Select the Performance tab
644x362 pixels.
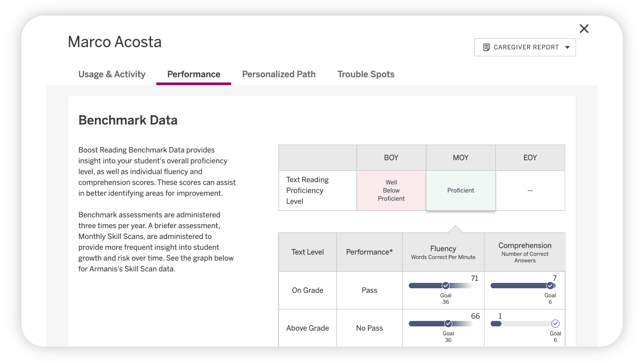(194, 74)
